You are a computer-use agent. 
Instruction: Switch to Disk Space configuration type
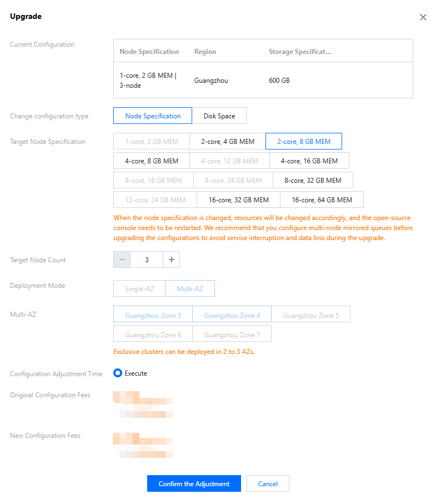click(219, 116)
